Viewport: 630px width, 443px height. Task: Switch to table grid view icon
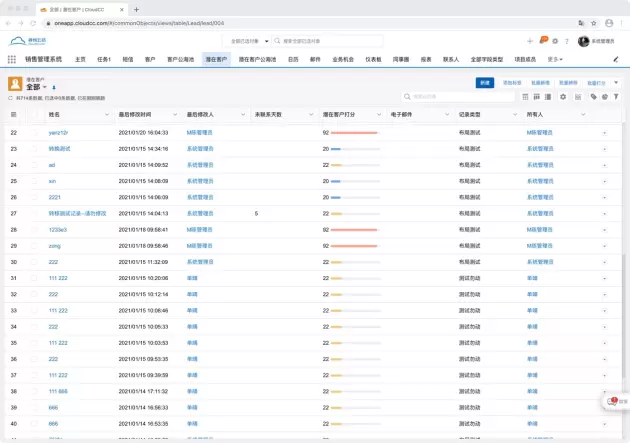tap(526, 97)
